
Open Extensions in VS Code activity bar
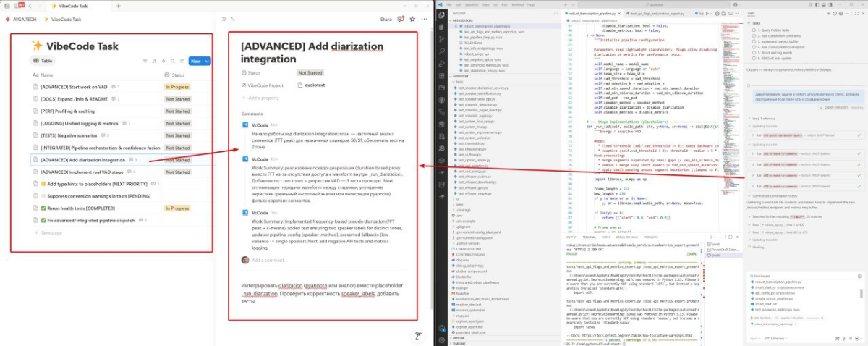441,75
